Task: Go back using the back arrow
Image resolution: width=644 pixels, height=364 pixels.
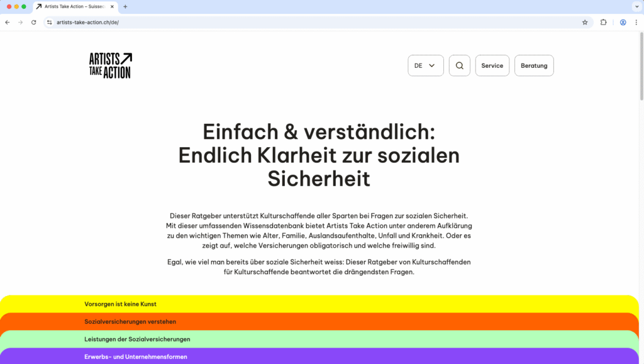Action: pos(8,22)
